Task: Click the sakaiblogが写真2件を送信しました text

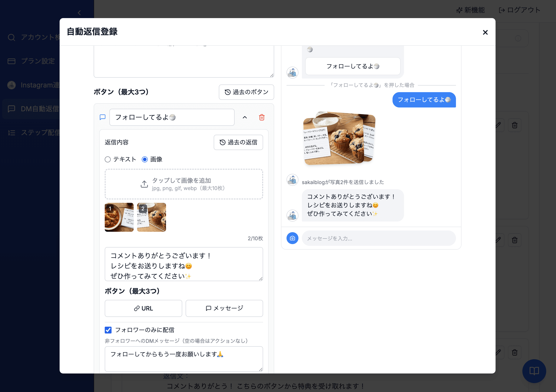Action: click(343, 182)
